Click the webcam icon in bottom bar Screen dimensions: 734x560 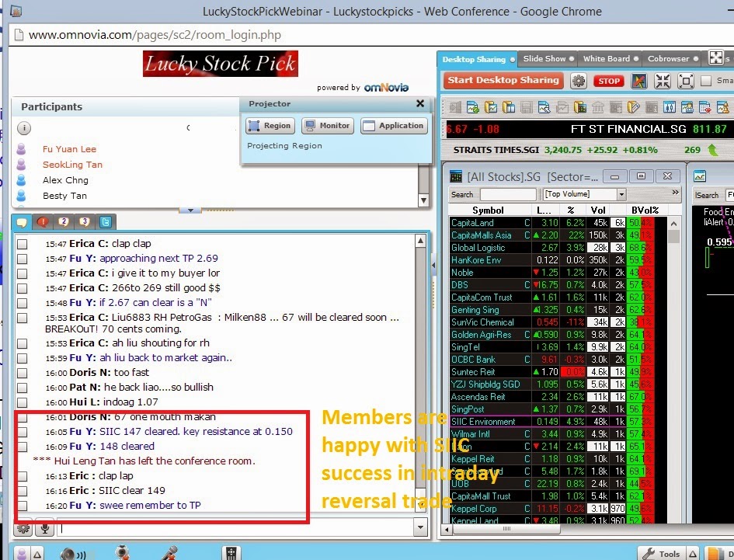click(x=122, y=553)
